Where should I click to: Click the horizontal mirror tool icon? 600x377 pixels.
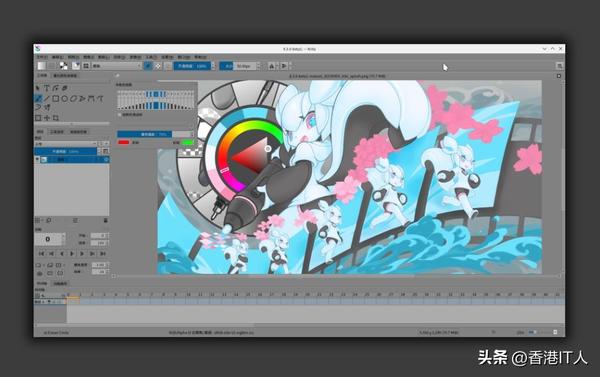pyautogui.click(x=272, y=66)
